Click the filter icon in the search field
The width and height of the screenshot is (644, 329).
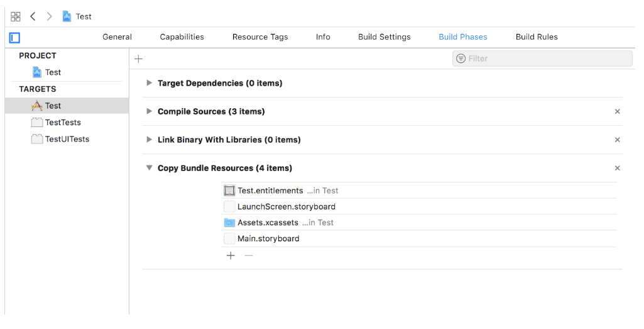click(x=461, y=59)
